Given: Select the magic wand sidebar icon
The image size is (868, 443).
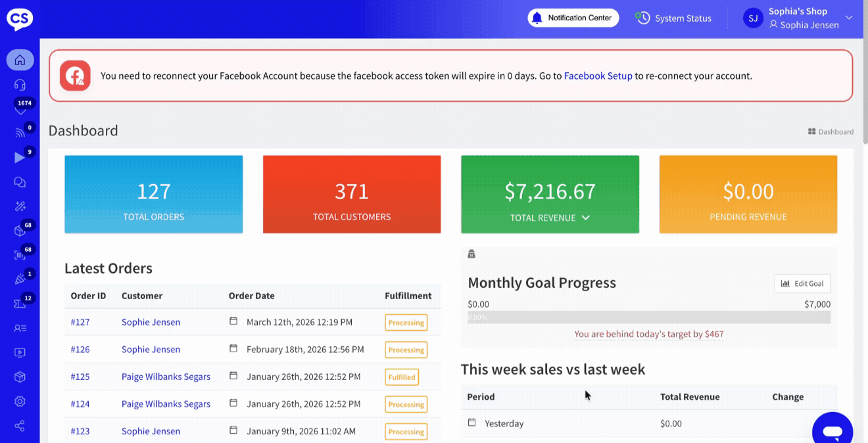Looking at the screenshot, I should point(20,206).
